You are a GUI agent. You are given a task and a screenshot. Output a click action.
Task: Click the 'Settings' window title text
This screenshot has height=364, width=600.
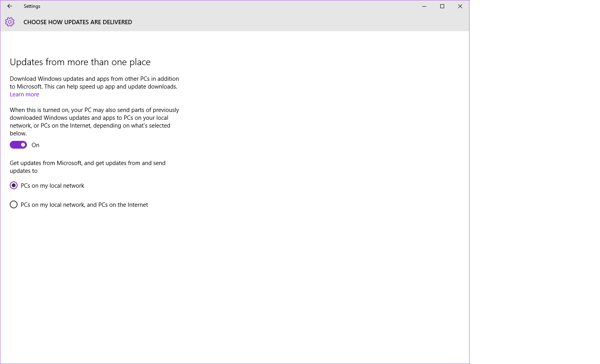(32, 6)
